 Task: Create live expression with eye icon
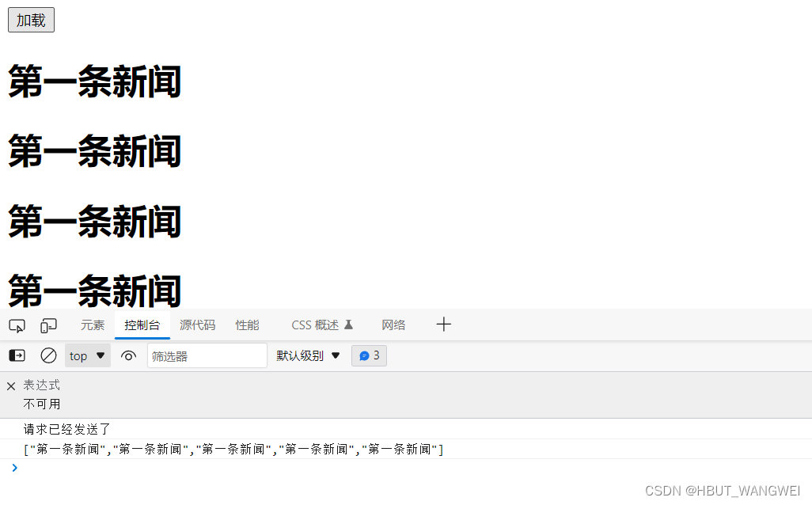128,356
